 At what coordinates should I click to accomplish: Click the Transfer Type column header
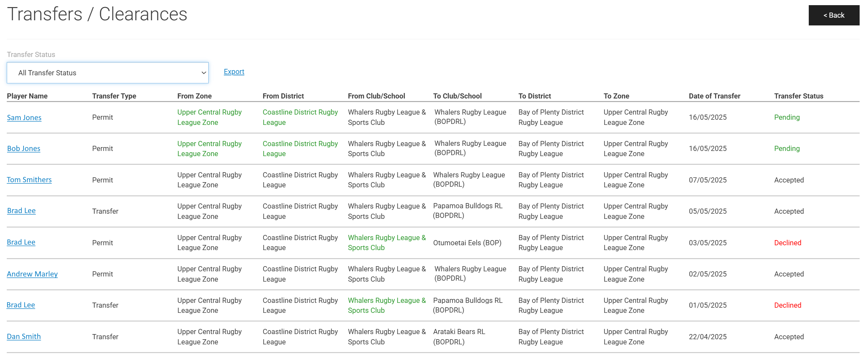[x=114, y=96]
